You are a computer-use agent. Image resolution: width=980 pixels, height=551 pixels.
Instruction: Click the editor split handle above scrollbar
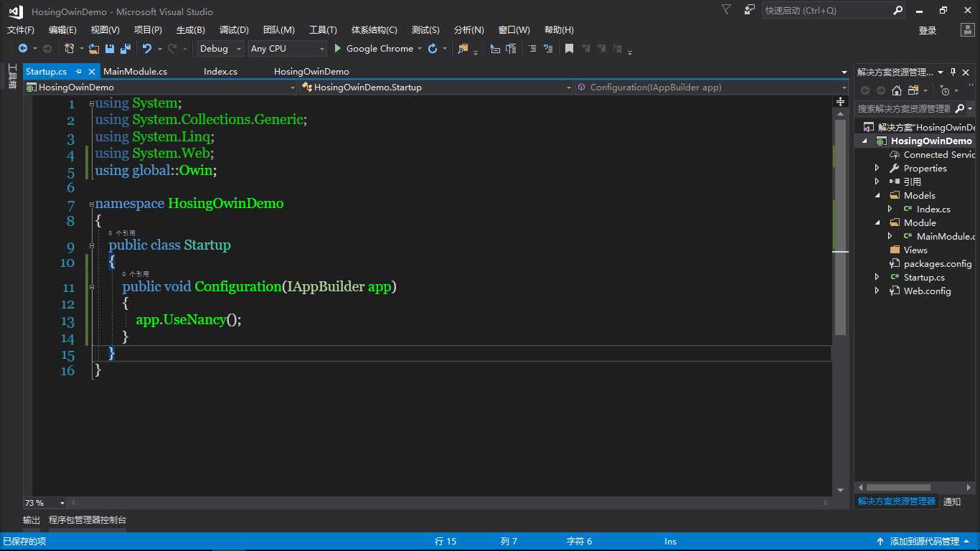click(840, 102)
